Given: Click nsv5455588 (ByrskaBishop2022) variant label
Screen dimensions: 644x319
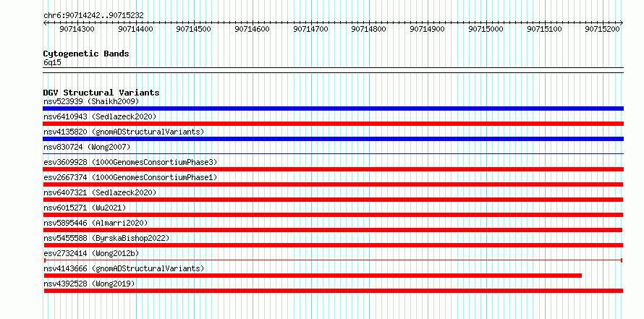Looking at the screenshot, I should pos(106,238).
